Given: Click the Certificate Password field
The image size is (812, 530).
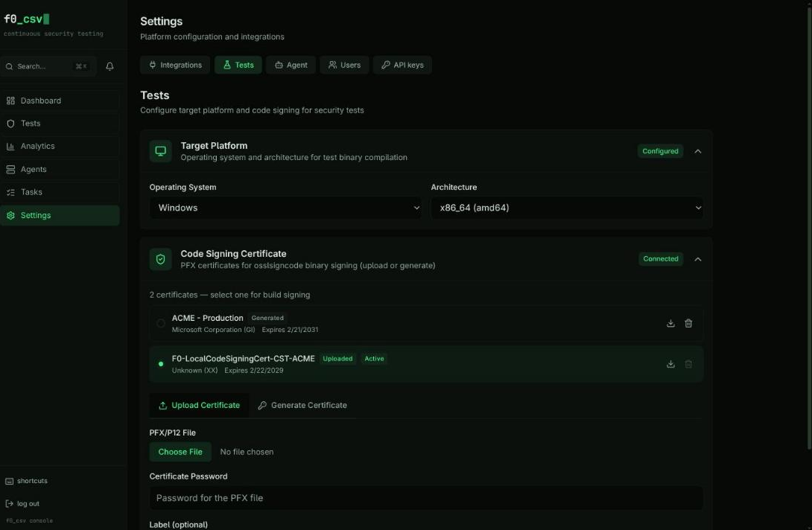Looking at the screenshot, I should (x=426, y=498).
